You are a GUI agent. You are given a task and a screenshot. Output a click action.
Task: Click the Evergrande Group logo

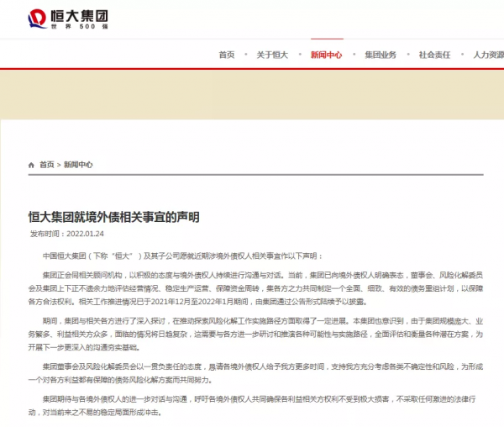[68, 18]
